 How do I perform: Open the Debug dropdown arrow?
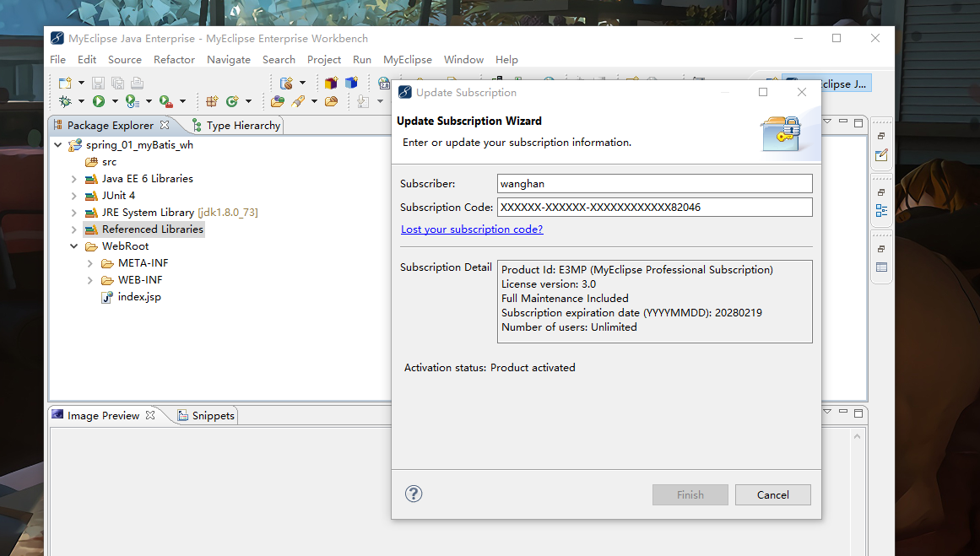(x=81, y=101)
